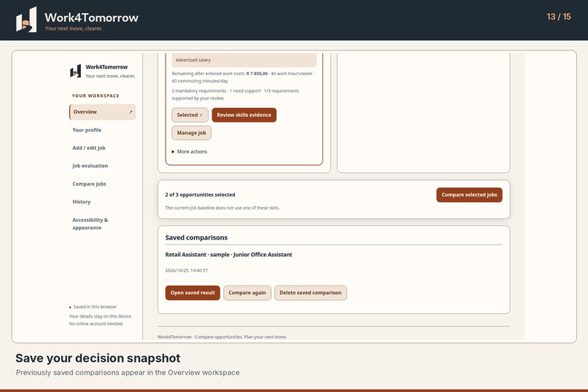588x392 pixels.
Task: Click the 'R 7 850,00' remaining amount
Action: click(257, 74)
